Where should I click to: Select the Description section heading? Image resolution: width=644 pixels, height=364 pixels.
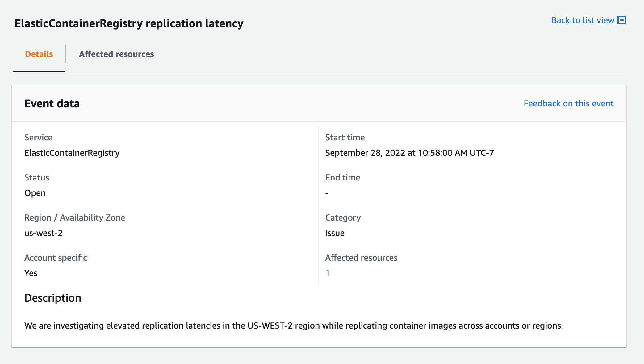point(53,298)
